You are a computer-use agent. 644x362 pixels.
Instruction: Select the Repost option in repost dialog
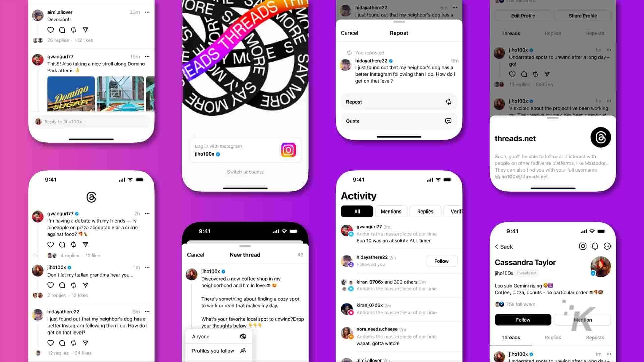click(398, 102)
